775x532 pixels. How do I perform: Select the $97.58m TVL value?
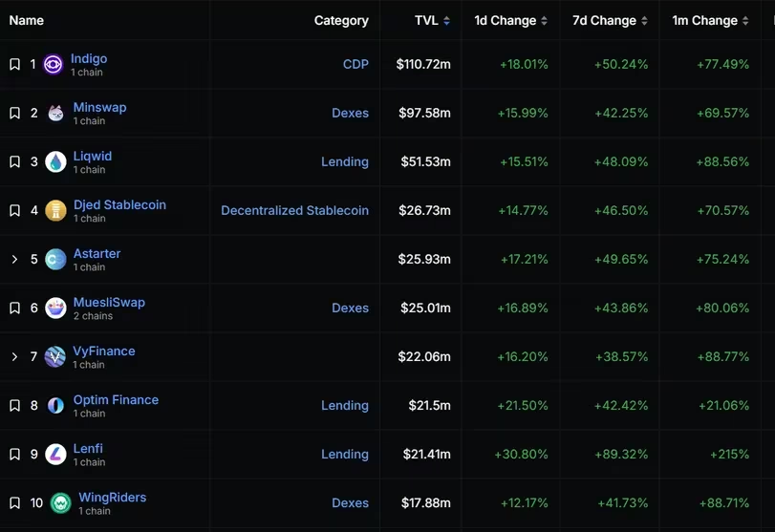[x=424, y=113]
